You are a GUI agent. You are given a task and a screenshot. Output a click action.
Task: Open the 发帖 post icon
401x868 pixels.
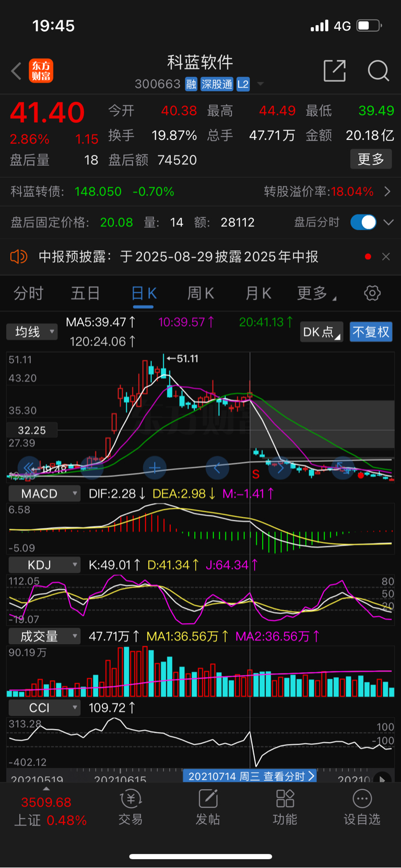[208, 807]
